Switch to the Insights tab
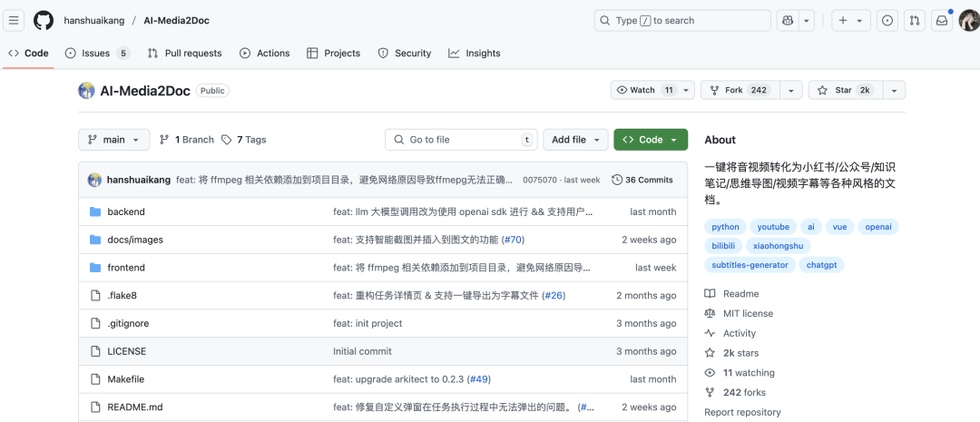This screenshot has width=980, height=422. point(475,54)
